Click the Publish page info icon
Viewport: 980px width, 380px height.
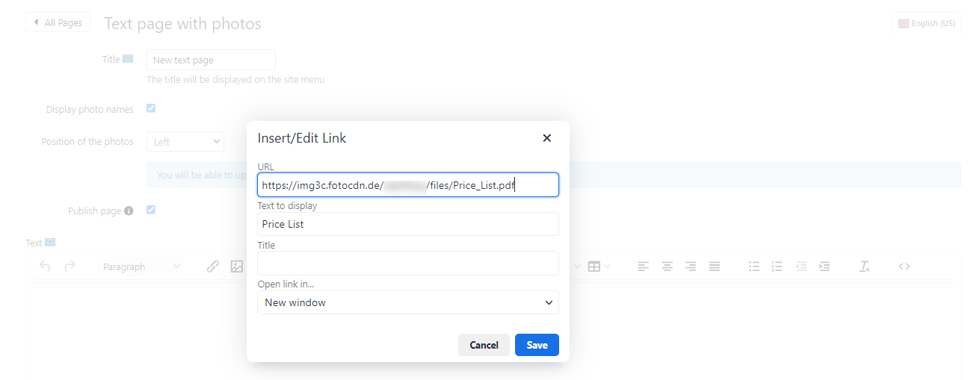(x=129, y=211)
